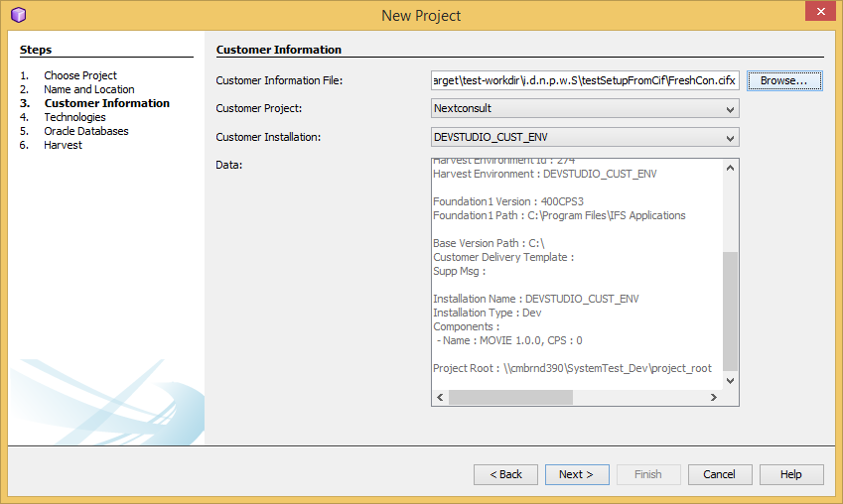Go back with the < Back button
The height and width of the screenshot is (504, 843).
click(505, 474)
